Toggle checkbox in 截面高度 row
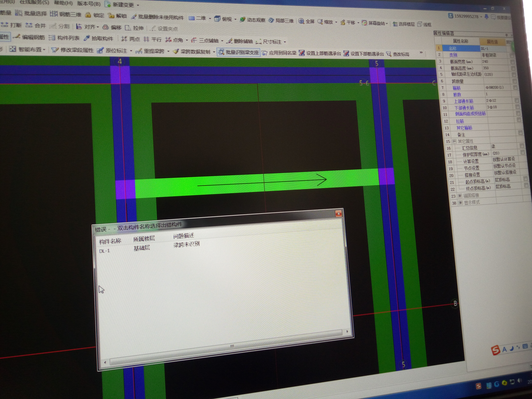532x399 pixels. point(513,68)
